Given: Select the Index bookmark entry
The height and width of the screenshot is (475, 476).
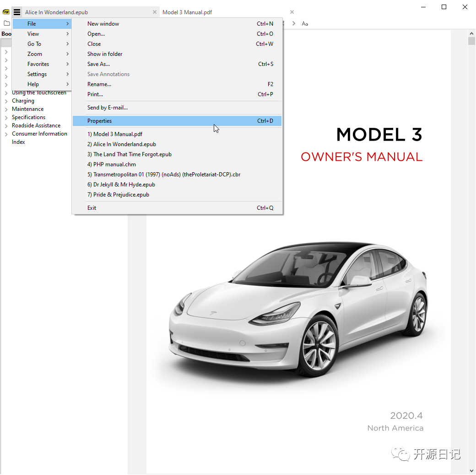Looking at the screenshot, I should click(18, 142).
